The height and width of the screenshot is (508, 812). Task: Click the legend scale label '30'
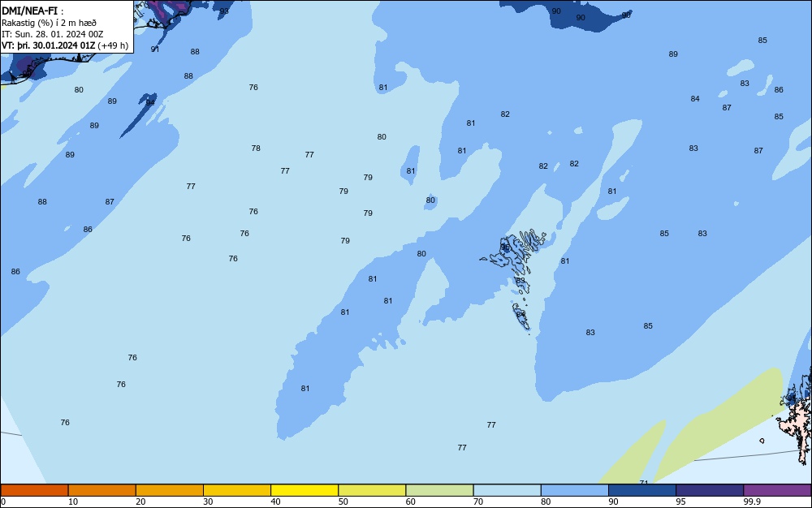[208, 502]
